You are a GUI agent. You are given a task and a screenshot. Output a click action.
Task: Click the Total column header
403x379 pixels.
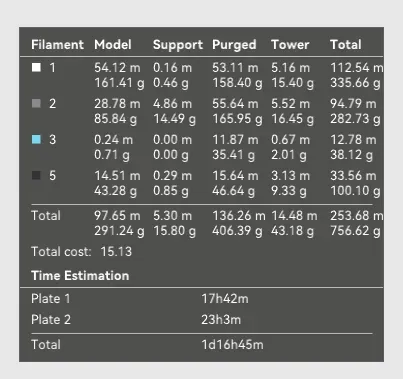click(346, 45)
